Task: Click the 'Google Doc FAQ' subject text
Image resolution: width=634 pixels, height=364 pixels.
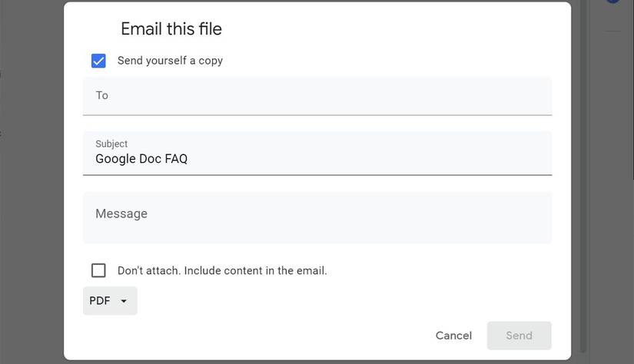Action: [141, 159]
